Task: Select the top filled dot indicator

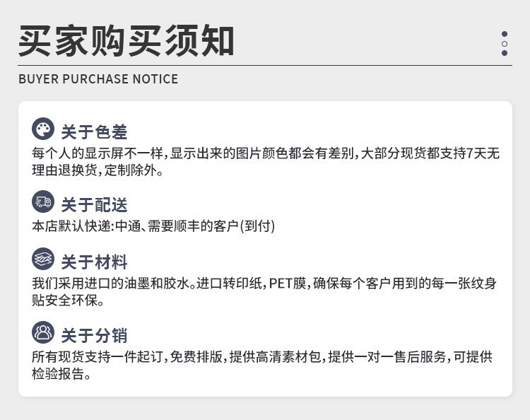Action: pos(505,34)
